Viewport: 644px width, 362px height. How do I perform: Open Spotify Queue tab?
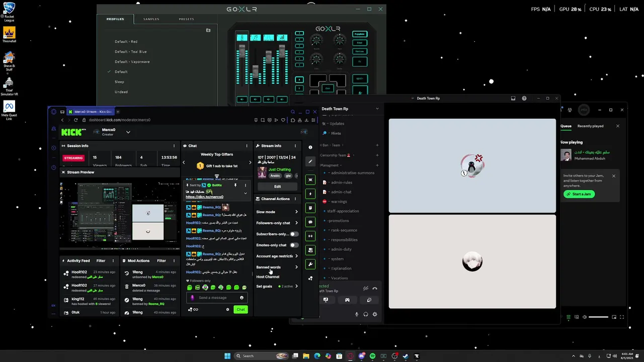click(566, 126)
